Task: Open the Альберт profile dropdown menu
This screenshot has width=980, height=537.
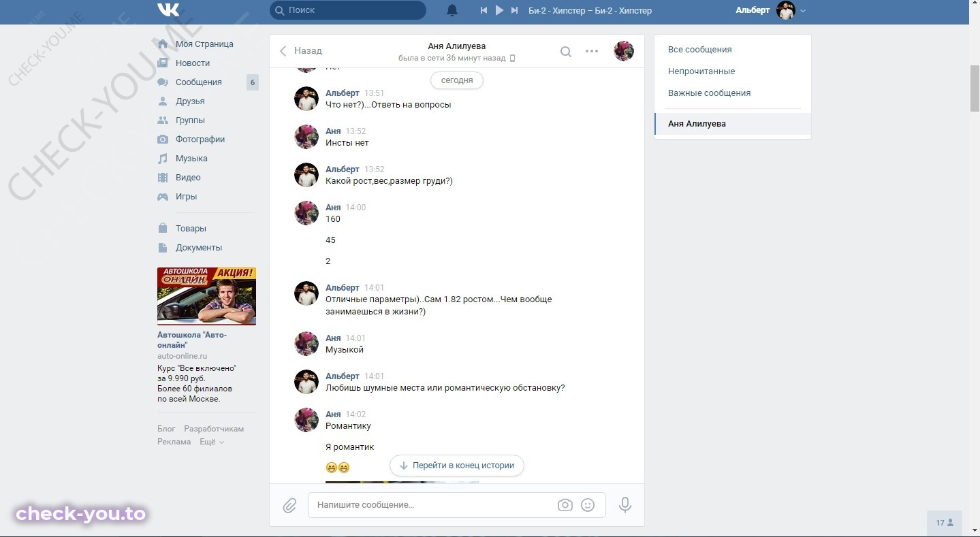Action: pyautogui.click(x=770, y=10)
